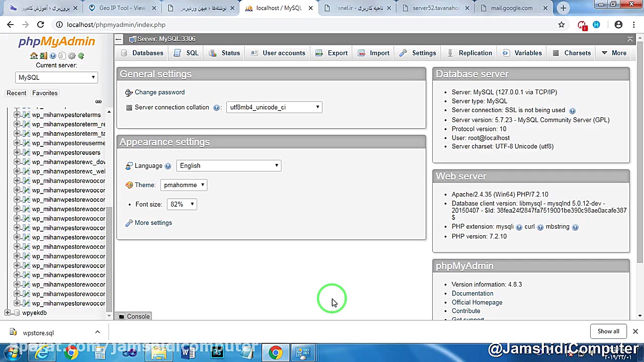The width and height of the screenshot is (644, 362).
Task: Click the help icon next to Language
Action: pos(168,166)
